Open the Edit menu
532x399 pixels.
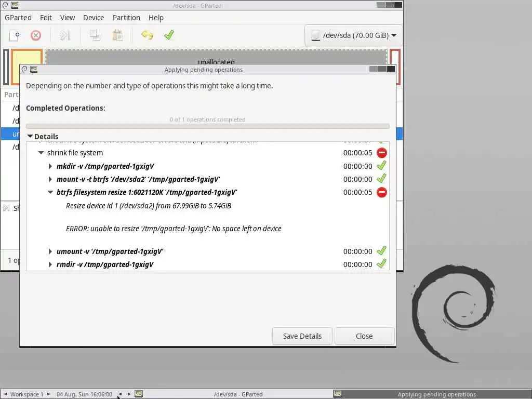(46, 18)
